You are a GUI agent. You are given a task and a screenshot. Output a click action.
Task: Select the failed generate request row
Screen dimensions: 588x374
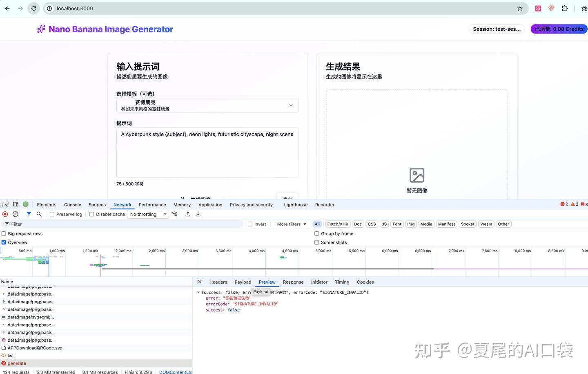click(x=16, y=363)
